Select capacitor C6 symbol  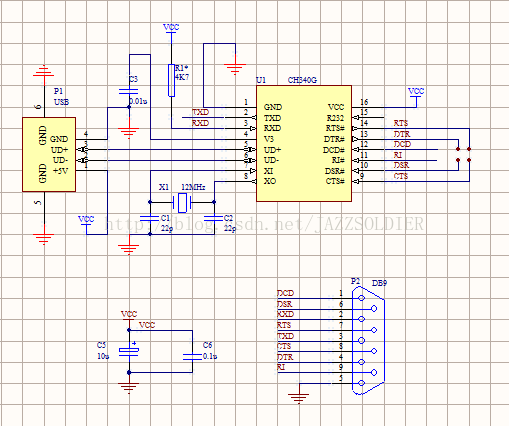[192, 357]
